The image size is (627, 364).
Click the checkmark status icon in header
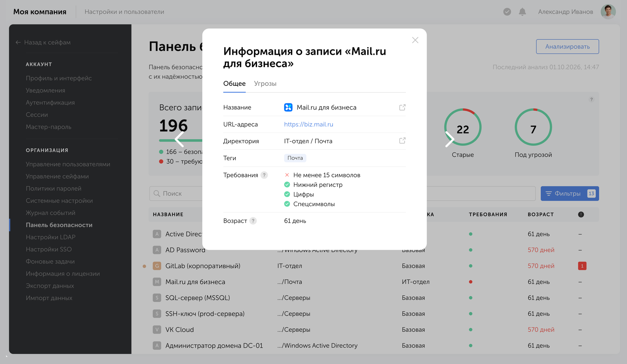(x=507, y=12)
